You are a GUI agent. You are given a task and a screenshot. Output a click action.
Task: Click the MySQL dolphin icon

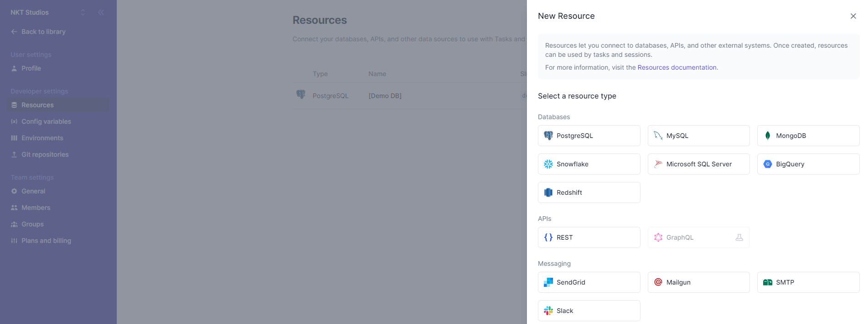pos(658,136)
